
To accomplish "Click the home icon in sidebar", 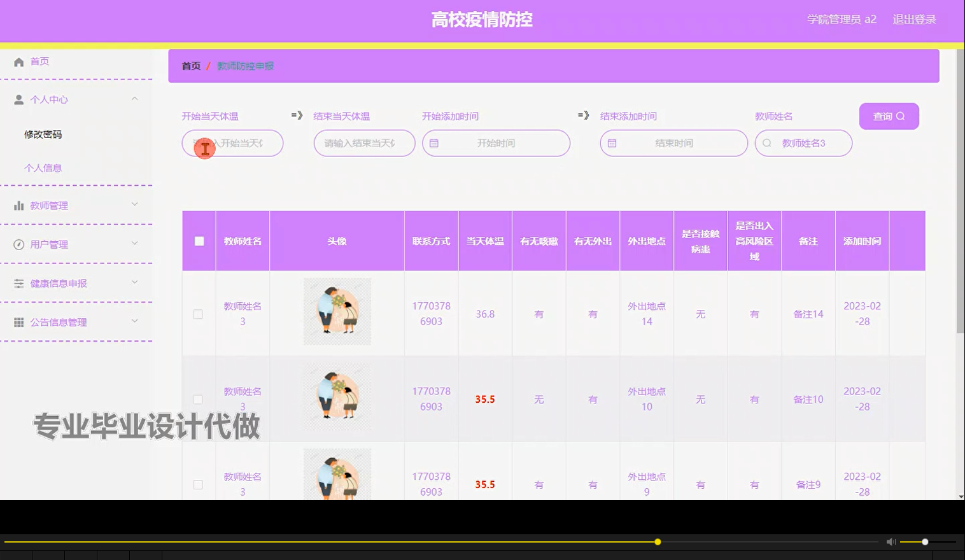I will tap(19, 62).
